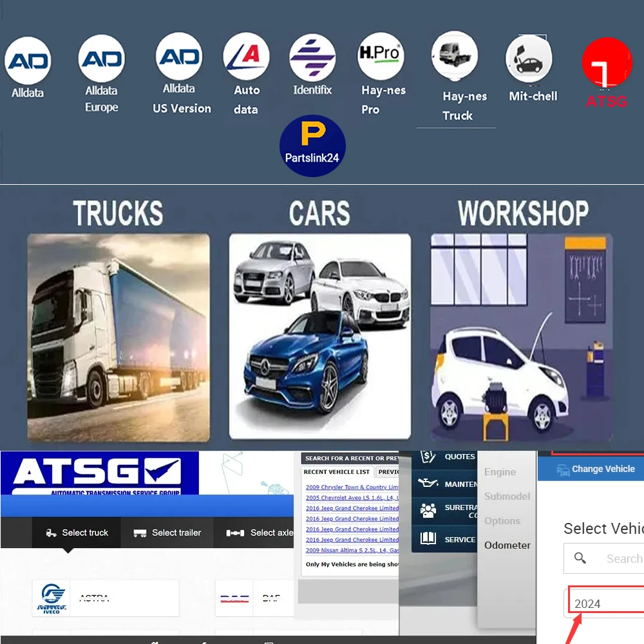Click the H.Pro Hay-nes Pro icon
This screenshot has height=644, width=644.
(381, 56)
